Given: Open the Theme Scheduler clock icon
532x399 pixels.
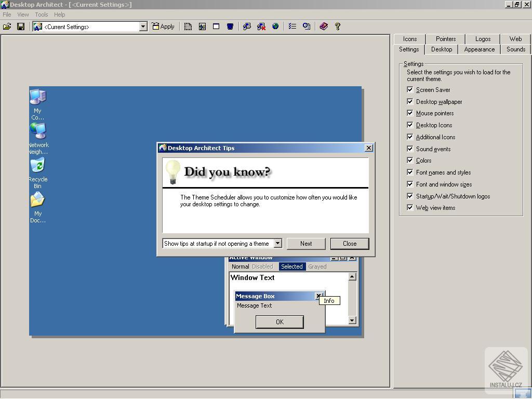Looking at the screenshot, I should click(307, 26).
